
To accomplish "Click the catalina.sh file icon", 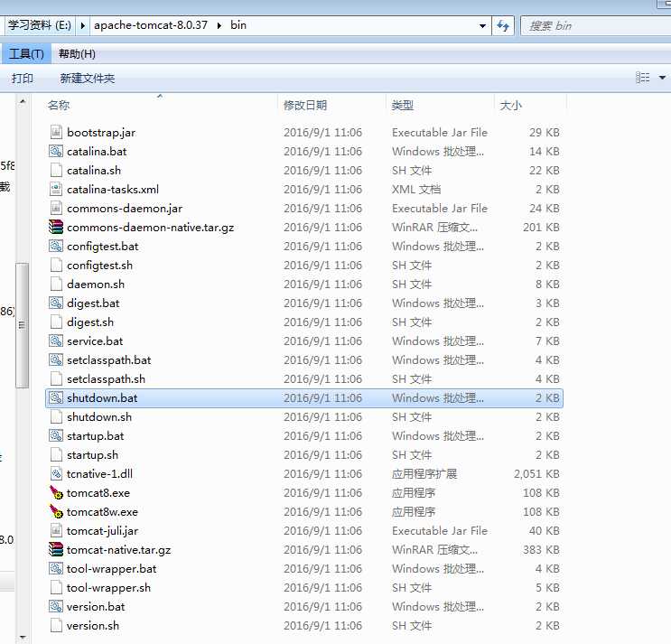I will tap(56, 171).
